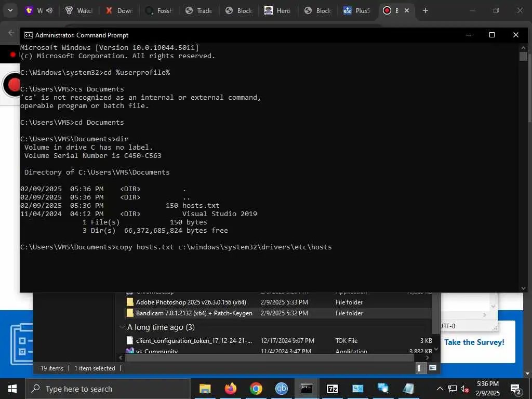
Task: Click the Command Prompt taskbar icon
Action: point(307,389)
